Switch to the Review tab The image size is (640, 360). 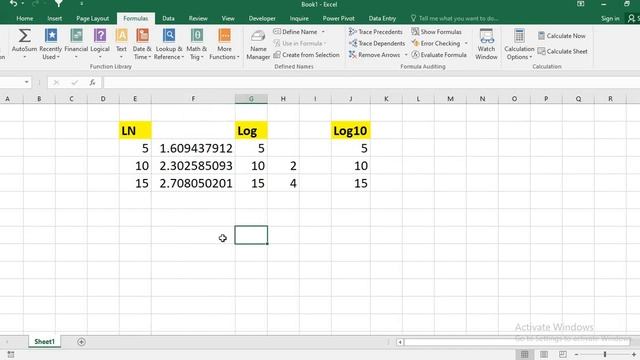198,18
